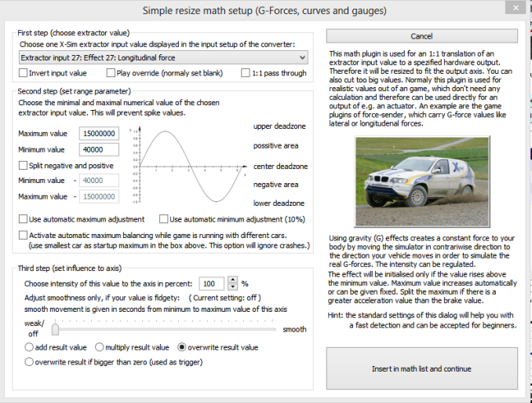Click 'Third step (set influence to axis)' heading
The width and height of the screenshot is (532, 403).
[x=70, y=268]
